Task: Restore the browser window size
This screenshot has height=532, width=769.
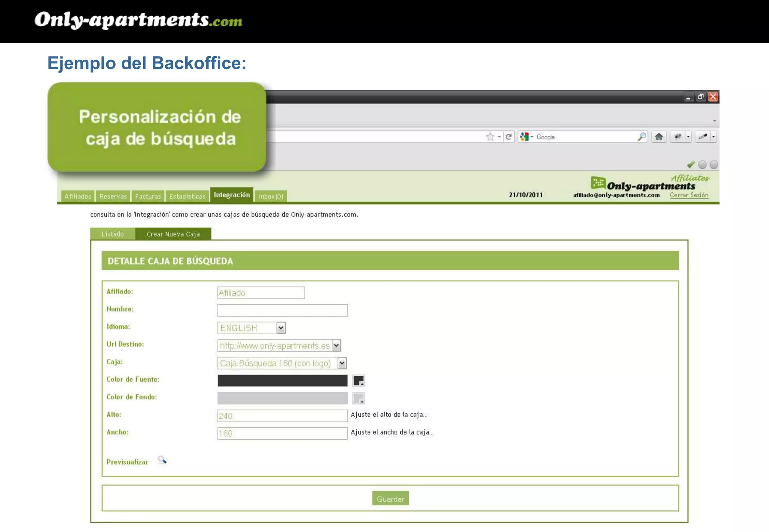Action: point(701,97)
